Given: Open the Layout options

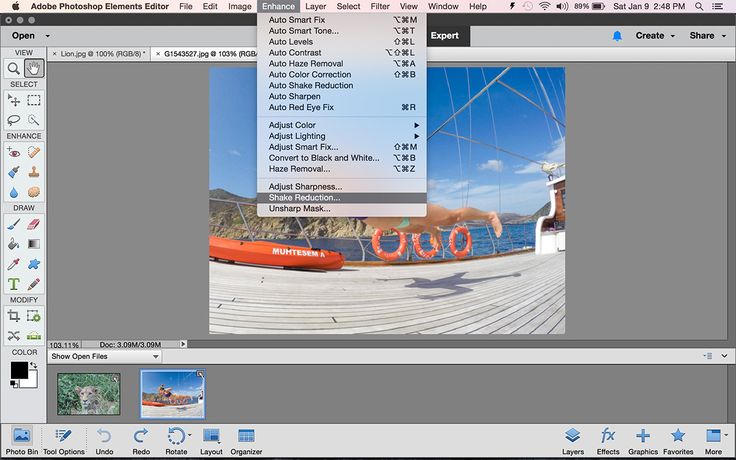Looking at the screenshot, I should [x=211, y=441].
